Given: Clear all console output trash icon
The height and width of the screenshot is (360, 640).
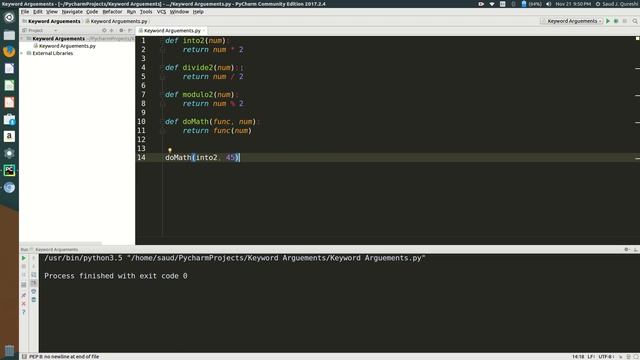Looking at the screenshot, I should 33,300.
